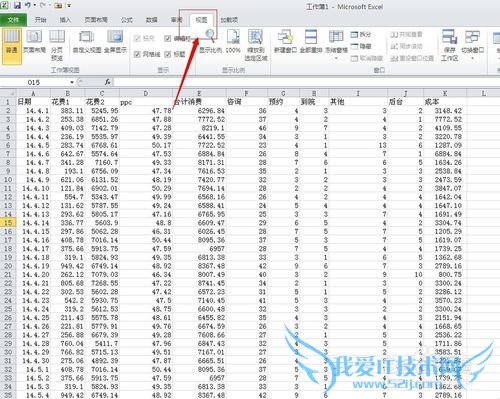The height and width of the screenshot is (399, 500).
Task: Click Hide (隐藏) window
Action: (361, 46)
